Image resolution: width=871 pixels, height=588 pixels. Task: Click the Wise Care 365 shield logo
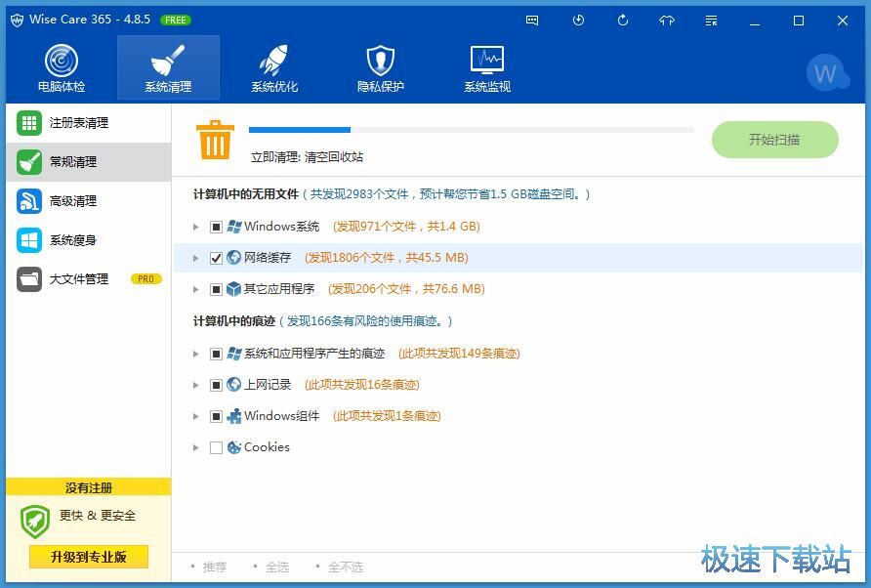pos(18,20)
